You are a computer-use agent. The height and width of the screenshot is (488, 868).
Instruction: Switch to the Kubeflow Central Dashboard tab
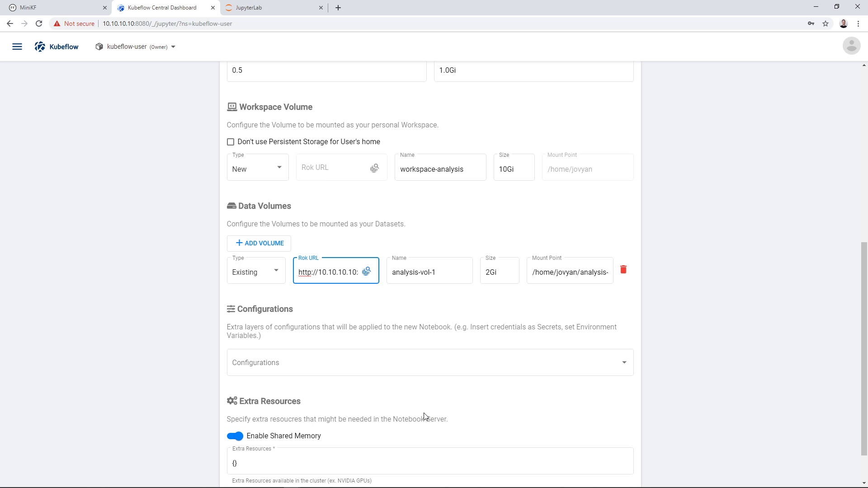165,8
